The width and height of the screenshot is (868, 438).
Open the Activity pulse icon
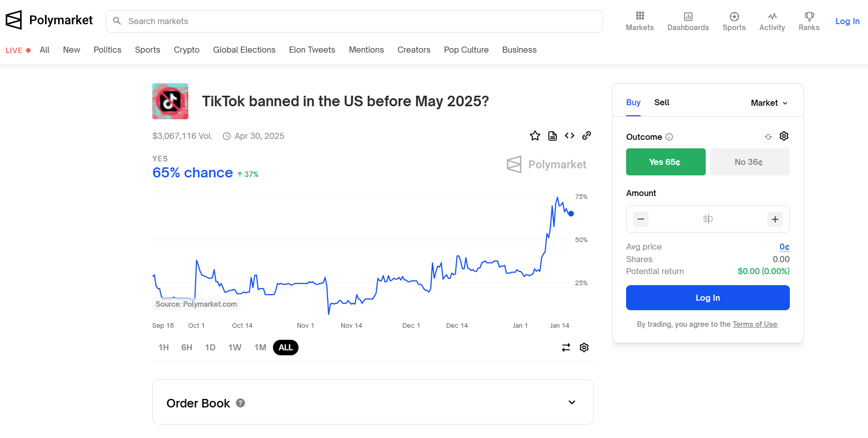772,17
